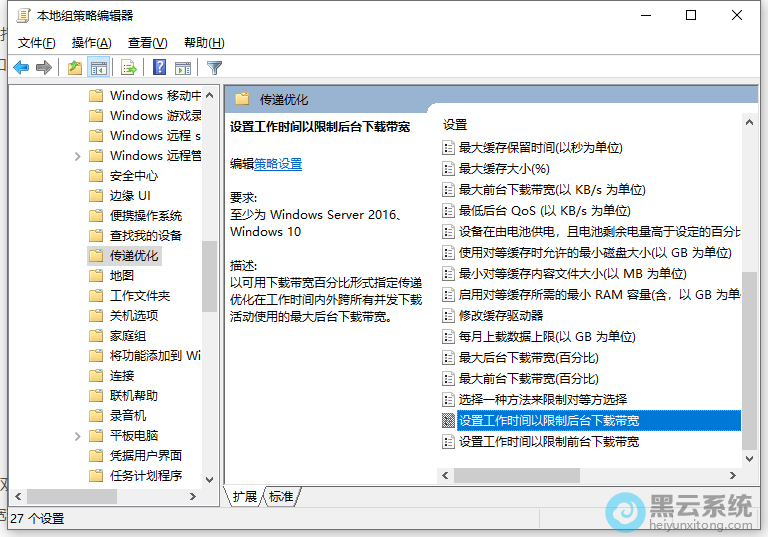The height and width of the screenshot is (537, 768).
Task: Click the blue Back arrow in toolbar
Action: click(21, 68)
